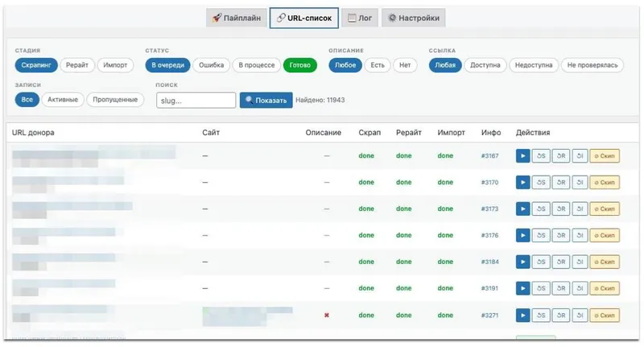Screen dimensions: 644x347
Task: Run the pipeline for row #3271
Action: [x=522, y=316]
